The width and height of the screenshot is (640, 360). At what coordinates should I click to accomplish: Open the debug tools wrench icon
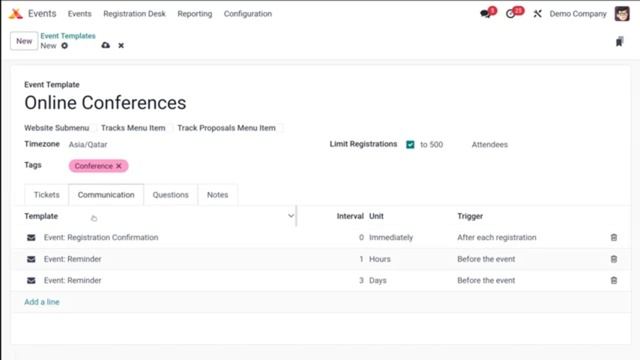point(537,14)
